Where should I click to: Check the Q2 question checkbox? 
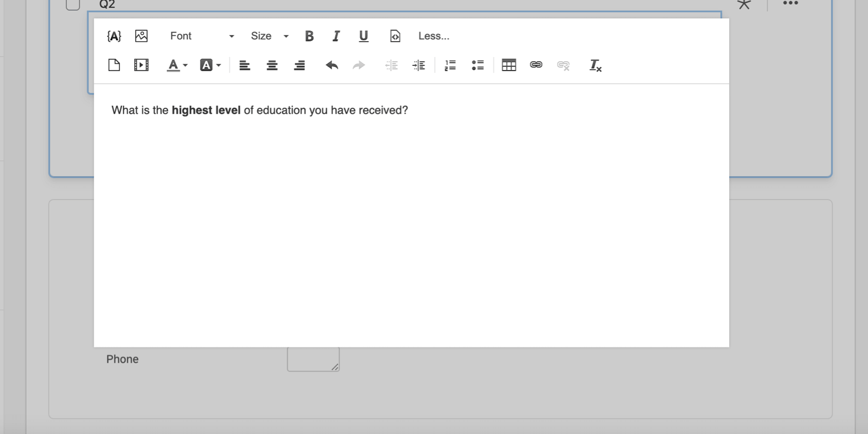(x=73, y=4)
